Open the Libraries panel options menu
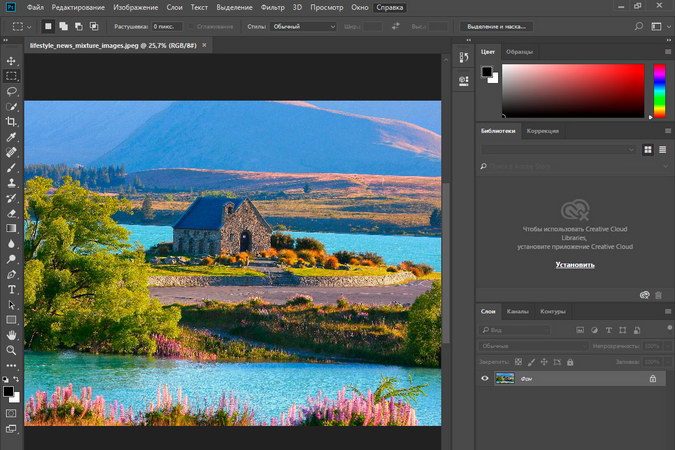Viewport: 675px width, 450px height. tap(668, 131)
